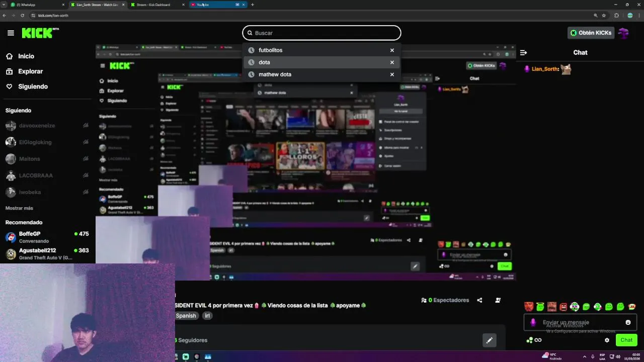Image resolution: width=644 pixels, height=362 pixels.
Task: Switch the ESP LAA input language
Action: click(602, 356)
